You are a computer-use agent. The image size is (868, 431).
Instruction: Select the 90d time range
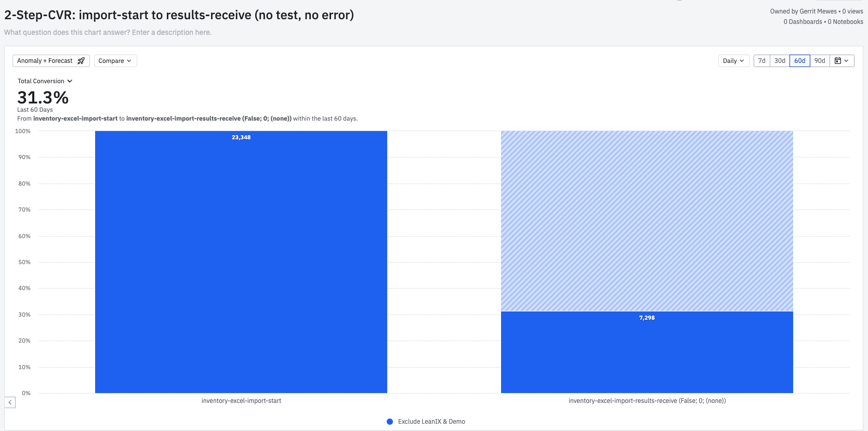pyautogui.click(x=820, y=61)
